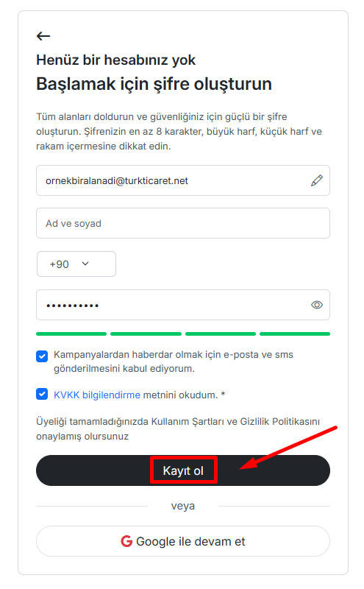Click the password input field
Viewport: 364px width, 589px height.
tap(183, 305)
